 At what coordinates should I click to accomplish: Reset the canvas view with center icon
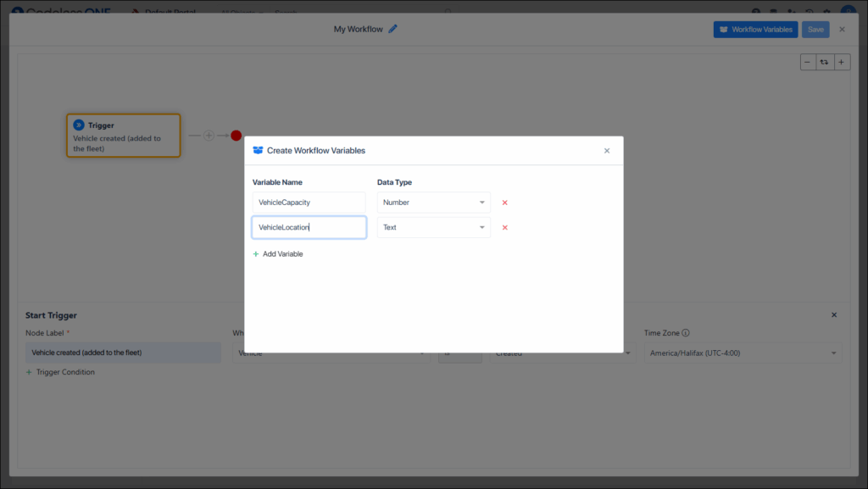pos(825,62)
